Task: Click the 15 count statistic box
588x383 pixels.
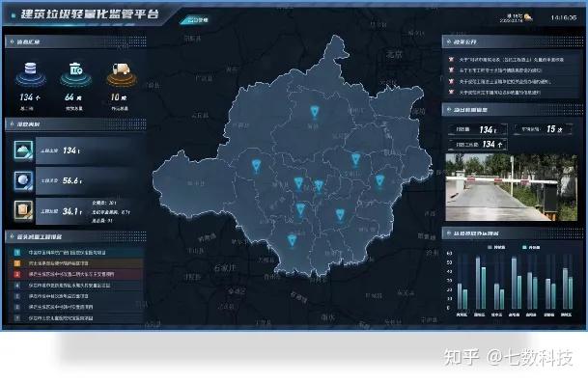Action: point(543,129)
